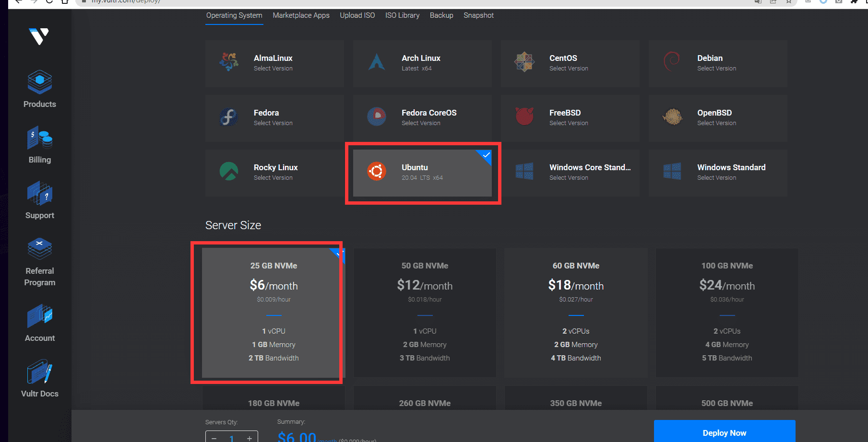
Task: Select the 350 GB NVMe plan
Action: pyautogui.click(x=576, y=399)
